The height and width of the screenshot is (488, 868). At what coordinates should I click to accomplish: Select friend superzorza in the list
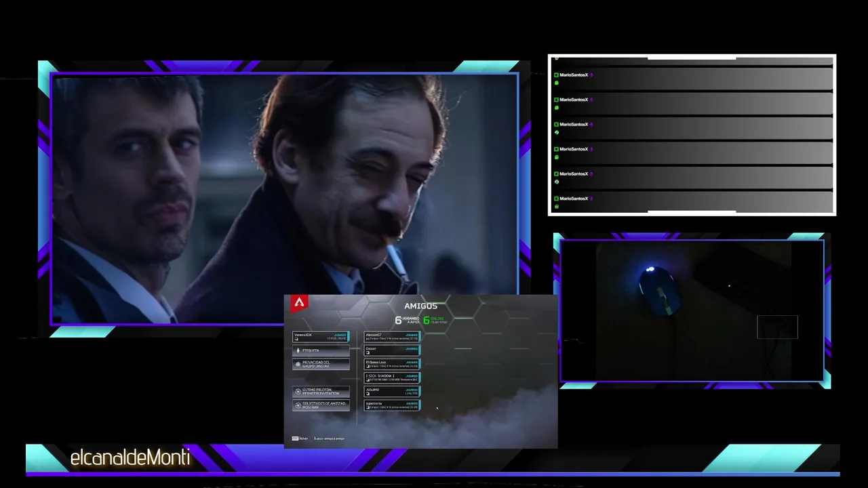[392, 405]
